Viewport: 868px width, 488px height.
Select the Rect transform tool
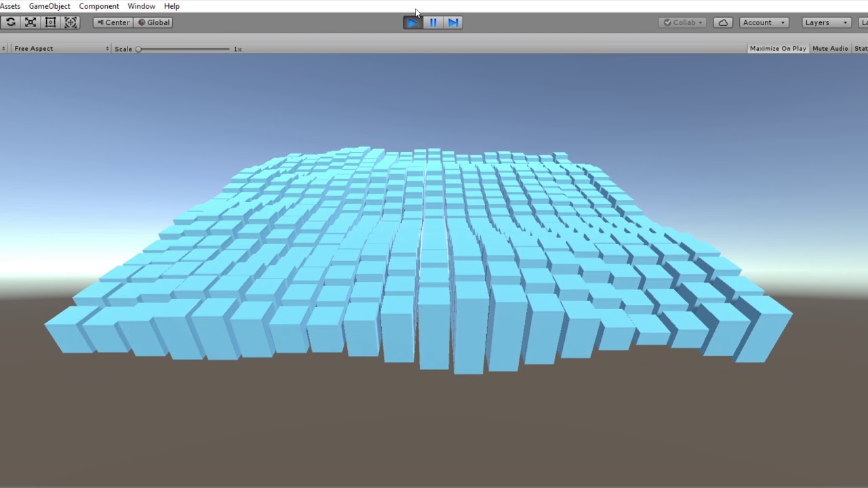[x=50, y=22]
